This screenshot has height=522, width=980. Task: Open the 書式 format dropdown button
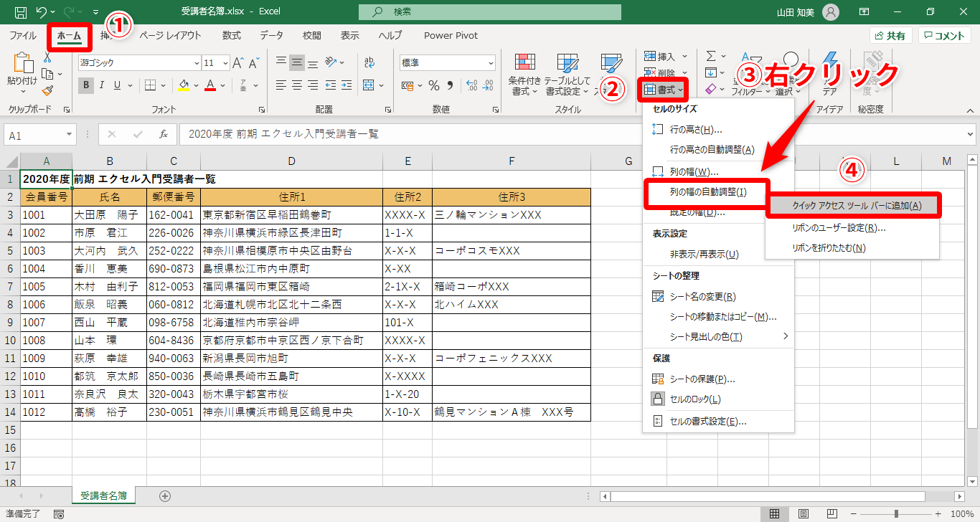663,89
